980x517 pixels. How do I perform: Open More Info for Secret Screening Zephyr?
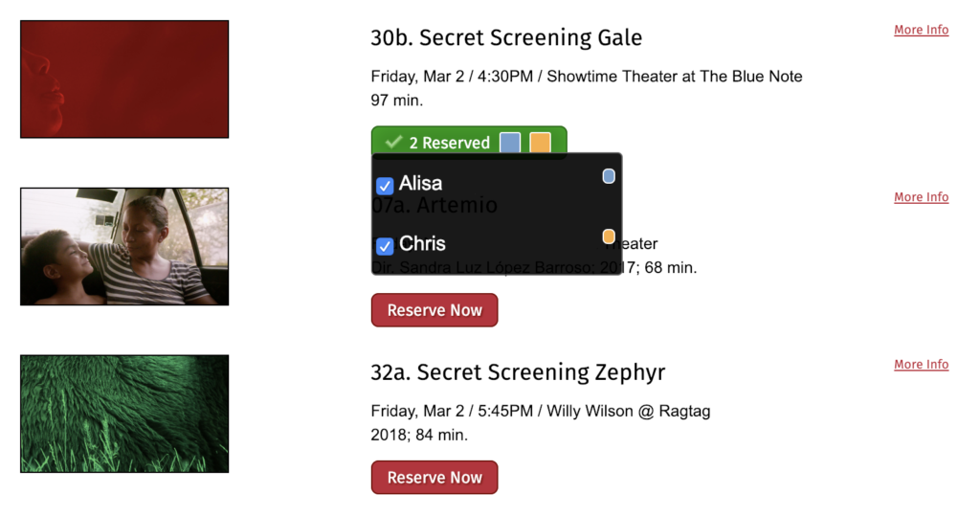click(921, 364)
